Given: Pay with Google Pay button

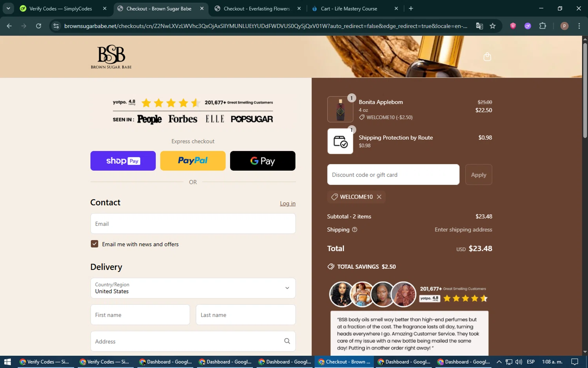Looking at the screenshot, I should tap(263, 161).
